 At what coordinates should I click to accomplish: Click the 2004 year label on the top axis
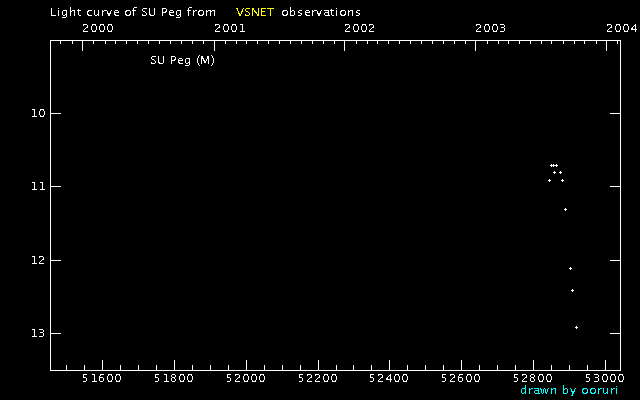(621, 28)
